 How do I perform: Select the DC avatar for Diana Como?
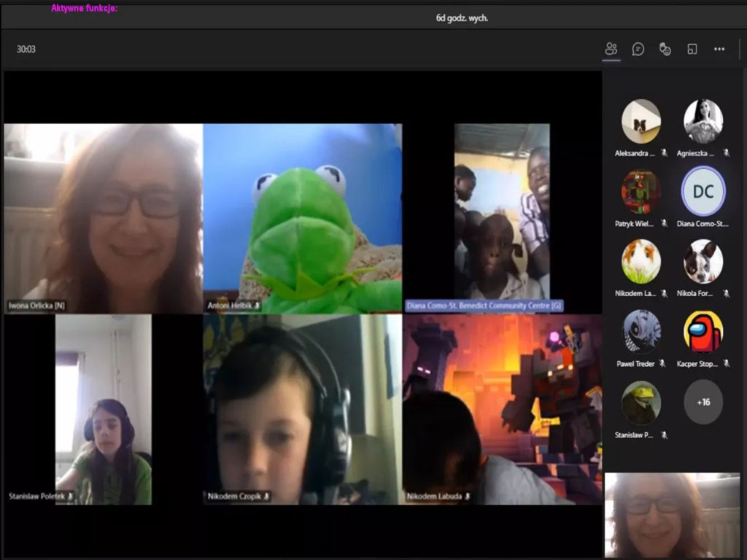(703, 191)
